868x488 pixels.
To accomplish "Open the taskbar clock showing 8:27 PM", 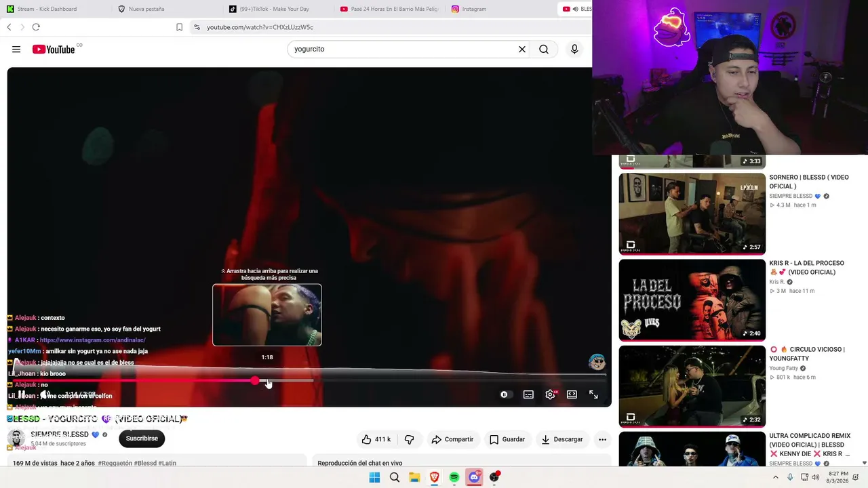I will pos(838,477).
